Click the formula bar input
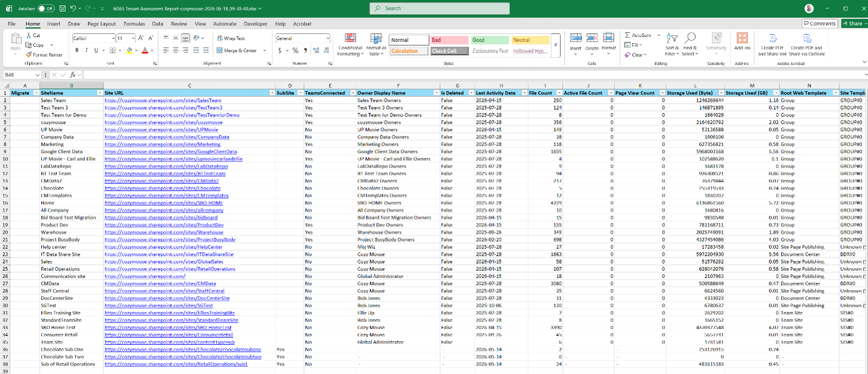 473,75
